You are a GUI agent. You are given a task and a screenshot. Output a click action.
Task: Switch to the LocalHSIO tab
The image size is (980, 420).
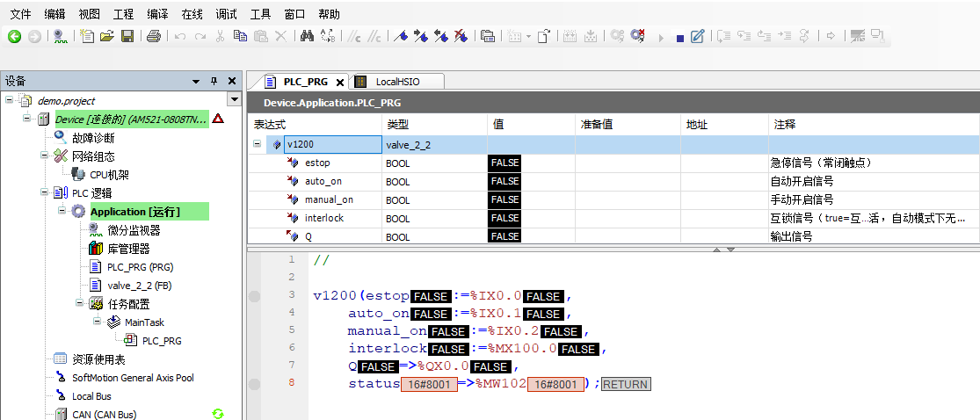(x=397, y=82)
